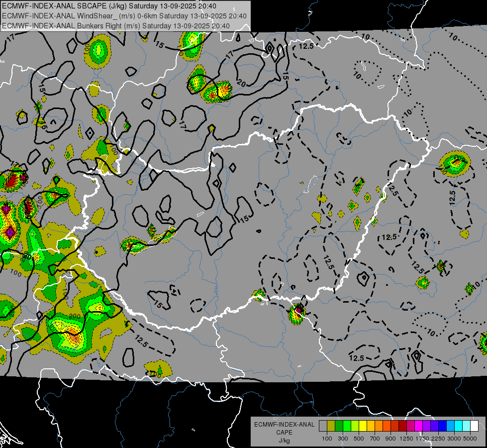Select the yellow legend swatch after 500

pyautogui.click(x=363, y=426)
